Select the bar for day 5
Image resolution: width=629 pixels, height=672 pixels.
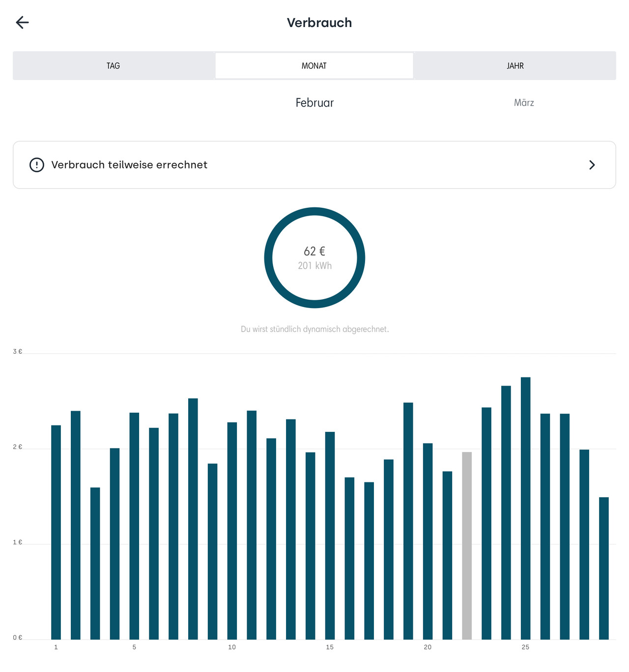click(134, 526)
